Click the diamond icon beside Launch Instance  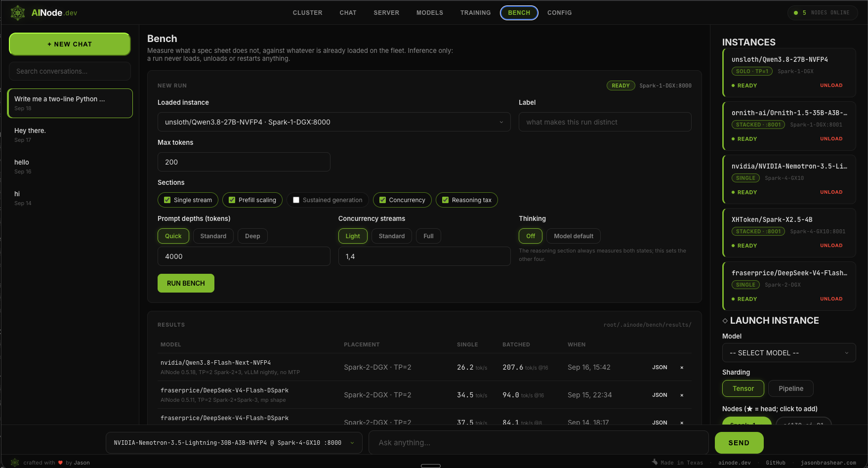(725, 321)
